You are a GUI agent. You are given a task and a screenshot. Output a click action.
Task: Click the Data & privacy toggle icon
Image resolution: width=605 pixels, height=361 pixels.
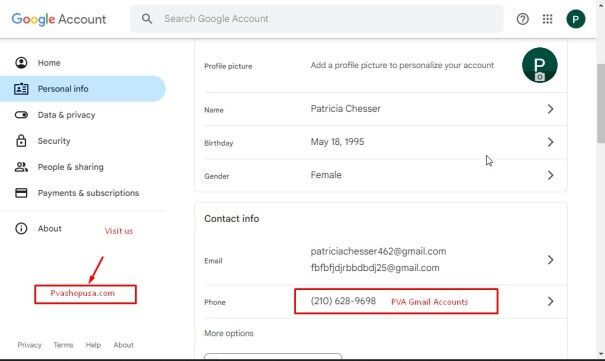click(21, 115)
